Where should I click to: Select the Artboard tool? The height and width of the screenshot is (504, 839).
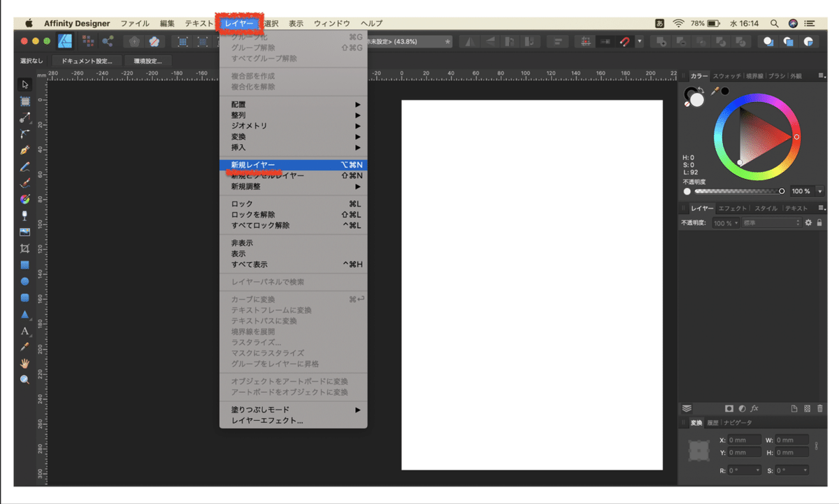pyautogui.click(x=24, y=101)
